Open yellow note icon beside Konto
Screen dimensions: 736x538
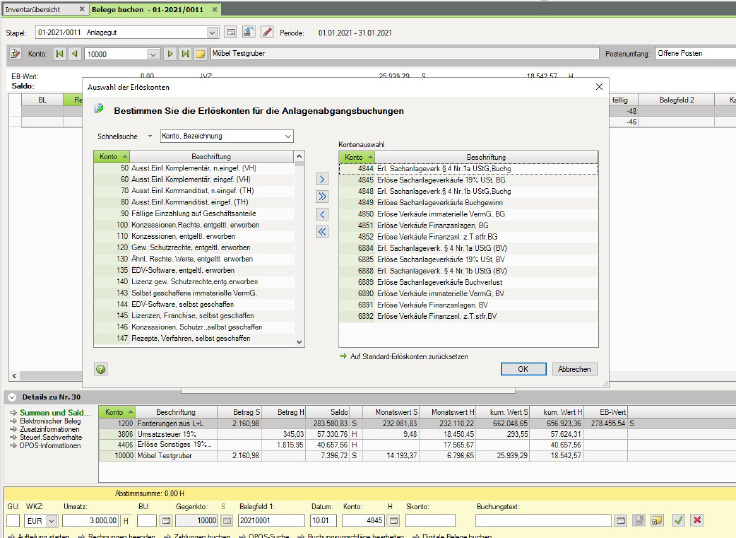(200, 54)
